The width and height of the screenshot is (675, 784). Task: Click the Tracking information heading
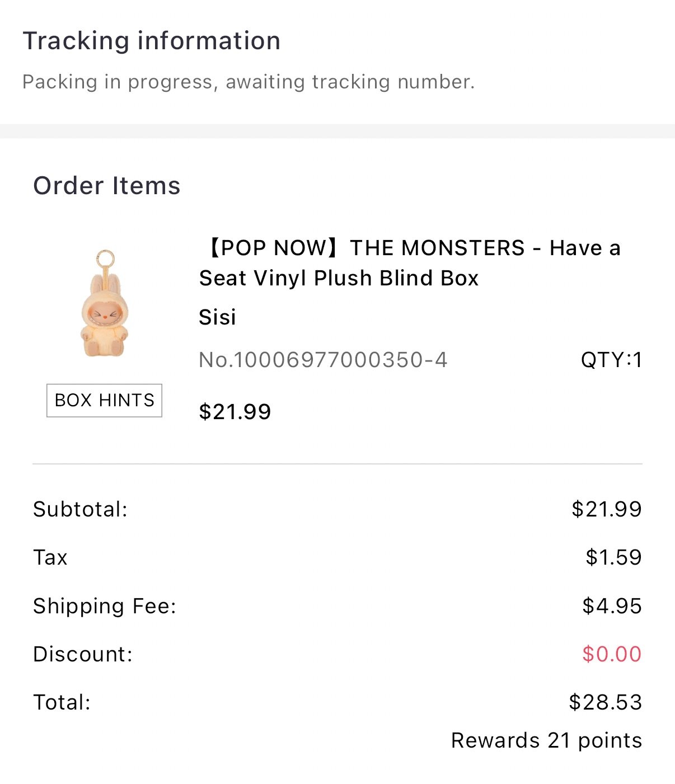(x=151, y=41)
